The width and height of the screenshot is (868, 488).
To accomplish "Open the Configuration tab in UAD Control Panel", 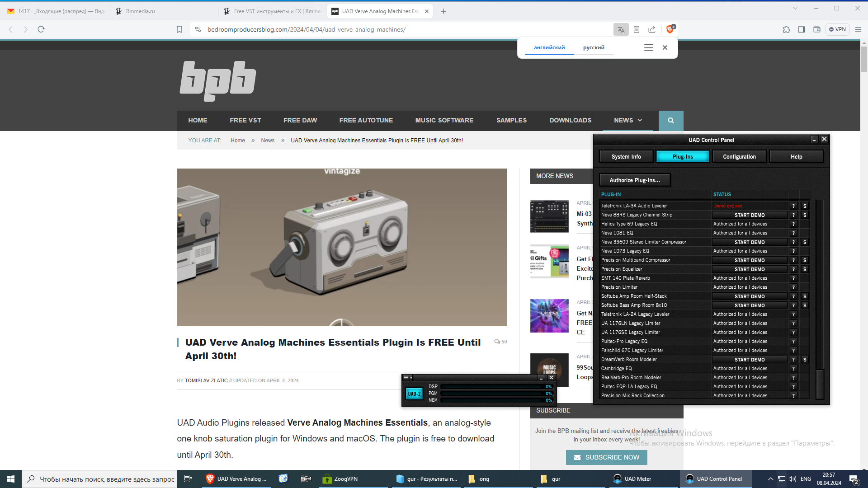I will [739, 157].
